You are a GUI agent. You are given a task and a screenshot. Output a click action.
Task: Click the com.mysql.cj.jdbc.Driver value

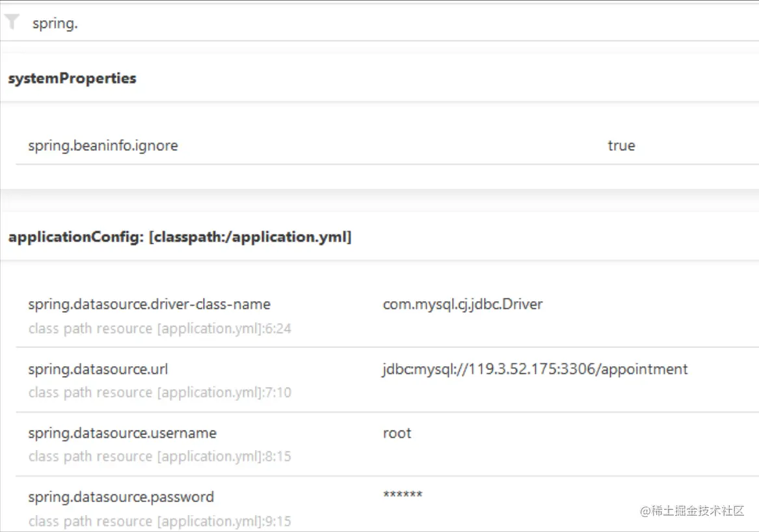462,304
